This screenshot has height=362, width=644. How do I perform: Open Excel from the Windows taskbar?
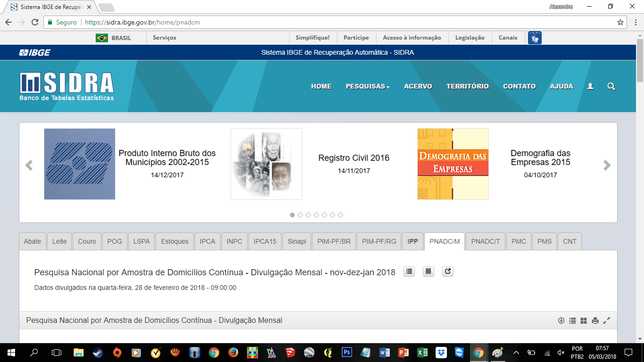coord(422,353)
